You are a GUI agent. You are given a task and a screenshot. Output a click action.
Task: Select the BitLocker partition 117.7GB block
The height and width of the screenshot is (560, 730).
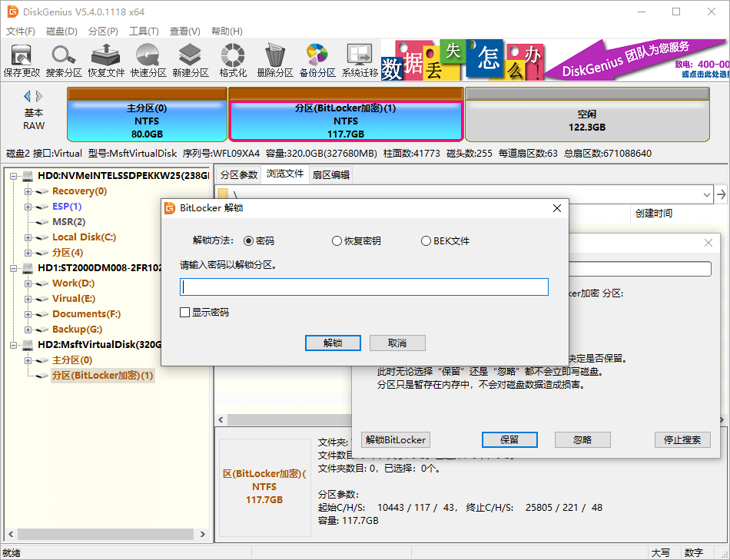click(346, 114)
